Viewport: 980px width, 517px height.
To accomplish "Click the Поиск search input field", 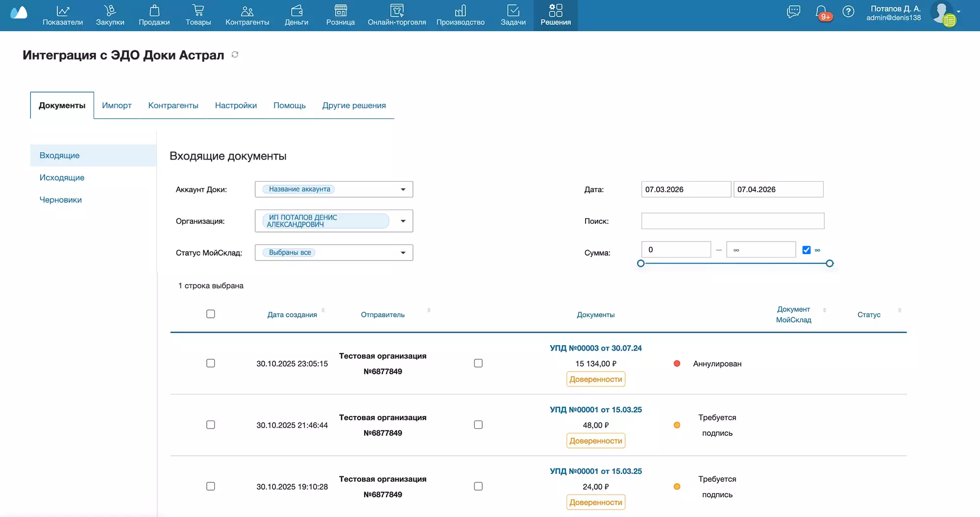I will point(733,221).
